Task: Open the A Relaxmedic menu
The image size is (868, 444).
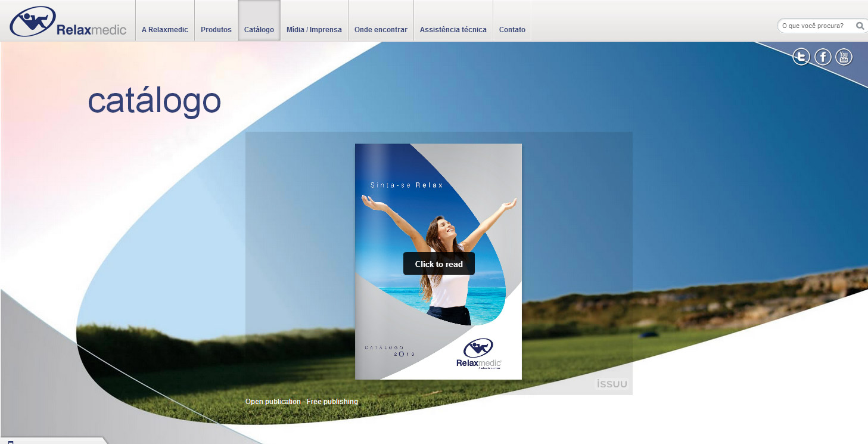Action: (165, 29)
